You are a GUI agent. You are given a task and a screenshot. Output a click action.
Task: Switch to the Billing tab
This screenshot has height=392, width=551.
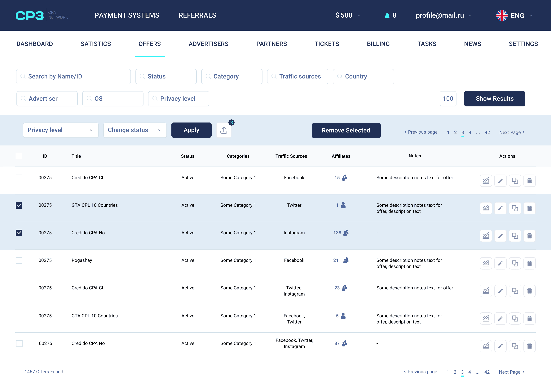point(378,44)
